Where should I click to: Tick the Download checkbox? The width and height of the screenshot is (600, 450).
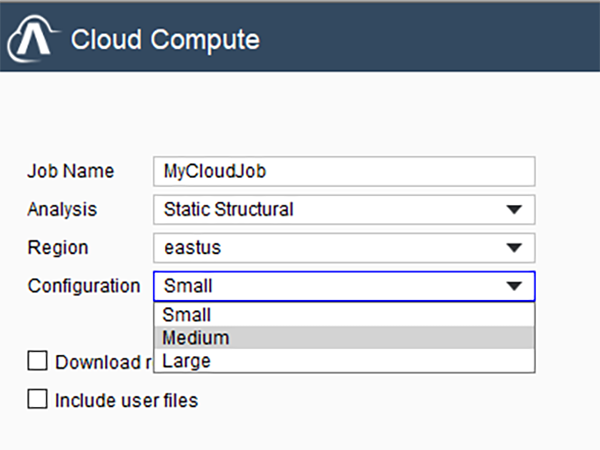pyautogui.click(x=38, y=361)
